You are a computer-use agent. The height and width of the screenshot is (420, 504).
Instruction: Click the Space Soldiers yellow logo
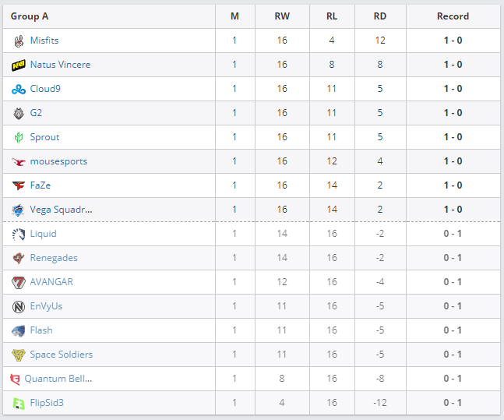tap(19, 355)
